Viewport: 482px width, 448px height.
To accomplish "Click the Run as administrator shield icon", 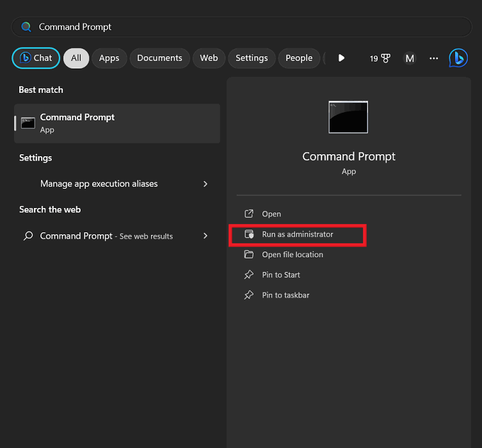I will click(x=249, y=234).
